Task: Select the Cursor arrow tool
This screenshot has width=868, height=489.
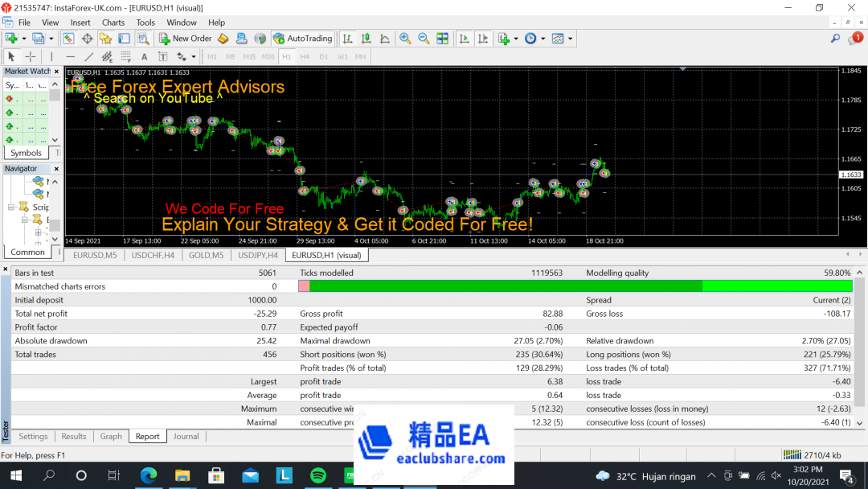Action: coord(11,56)
